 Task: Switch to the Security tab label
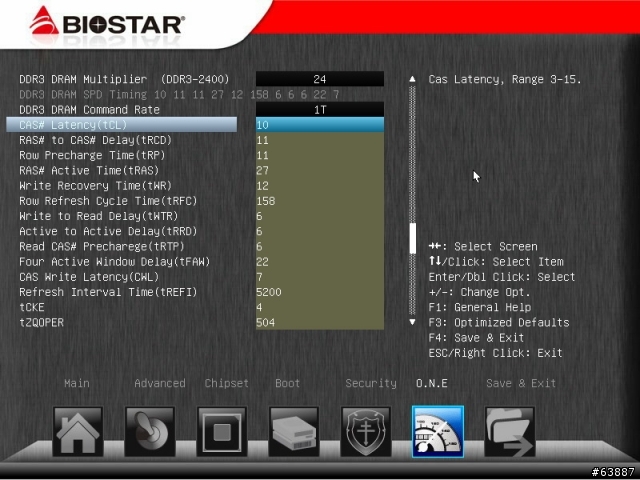click(371, 383)
